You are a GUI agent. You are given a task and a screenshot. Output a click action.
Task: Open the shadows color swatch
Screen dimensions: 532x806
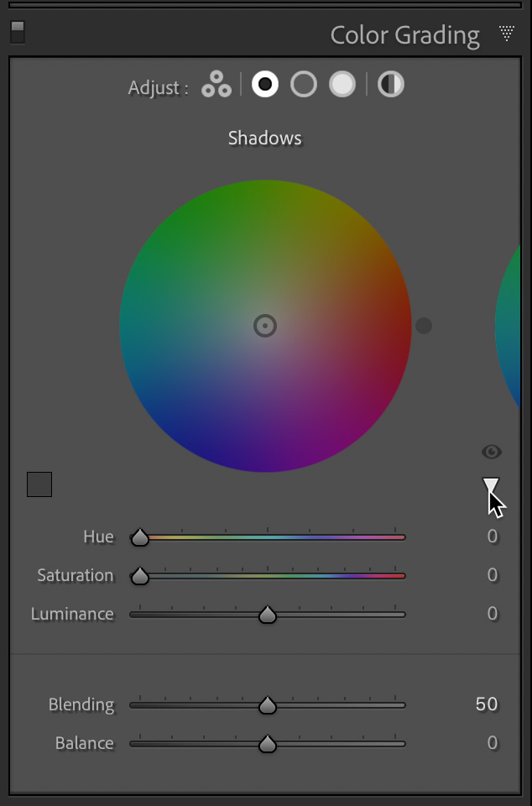[x=39, y=484]
